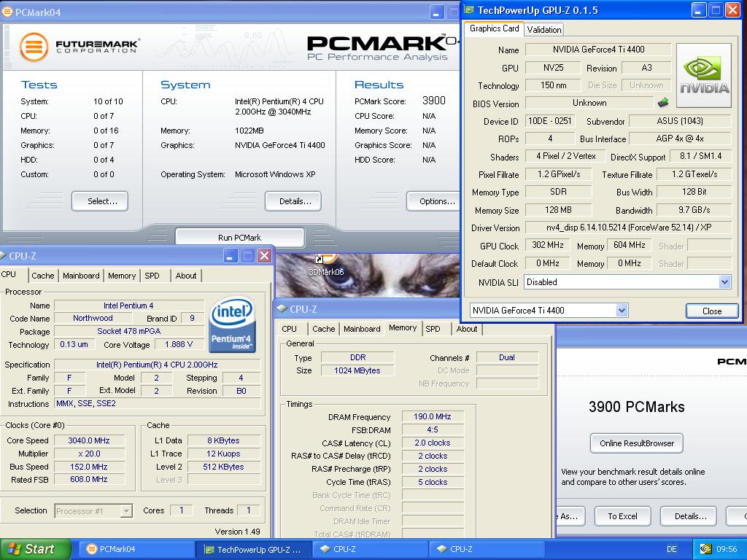Click Details... in the PCMarks result window
Viewport: 747px width, 560px height.
click(x=689, y=516)
